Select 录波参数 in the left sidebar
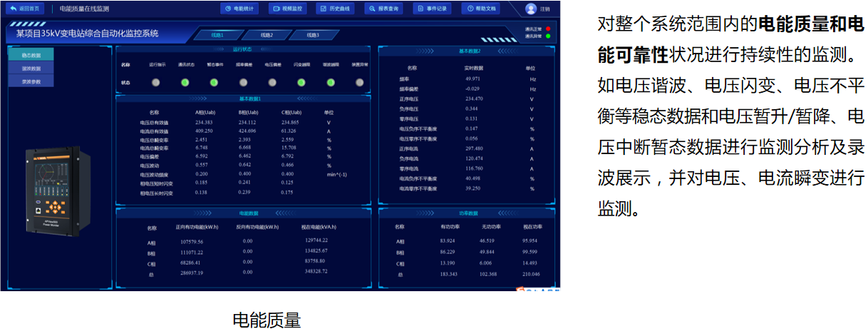 click(31, 81)
